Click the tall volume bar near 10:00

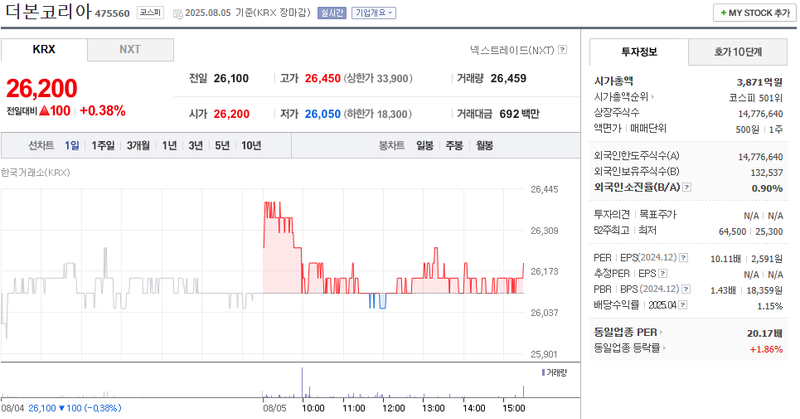pos(302,383)
